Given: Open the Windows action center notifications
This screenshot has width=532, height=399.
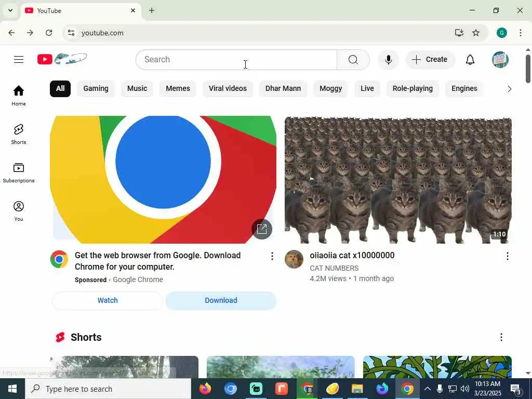Looking at the screenshot, I should tap(516, 389).
